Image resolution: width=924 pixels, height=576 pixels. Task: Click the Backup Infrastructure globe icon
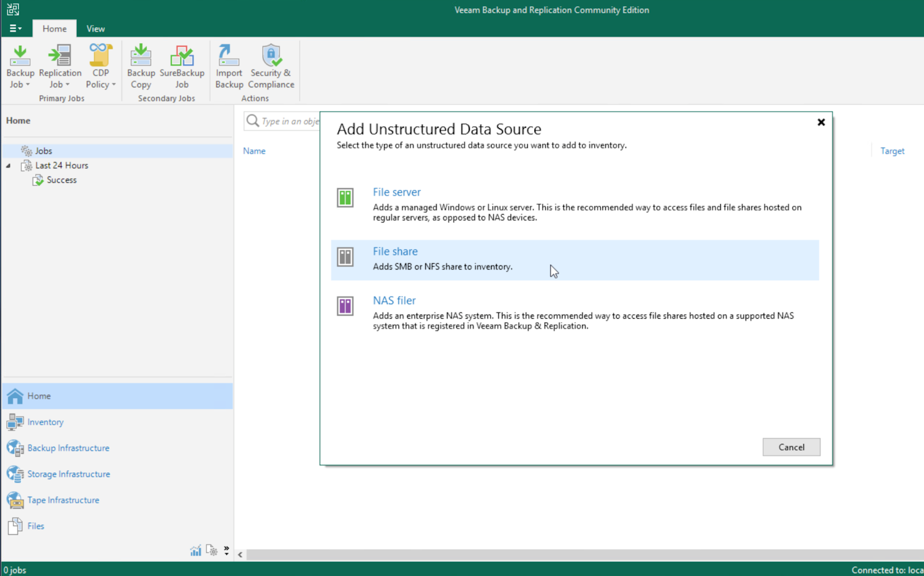tap(15, 448)
